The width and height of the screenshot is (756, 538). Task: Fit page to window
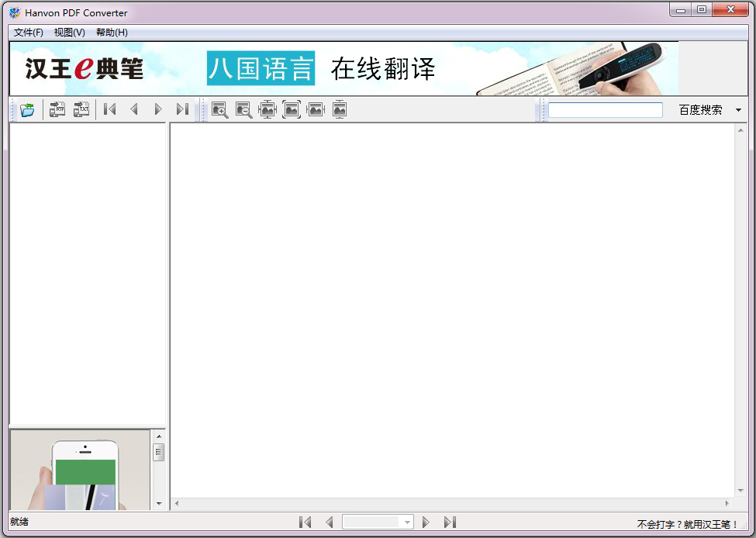[x=268, y=109]
